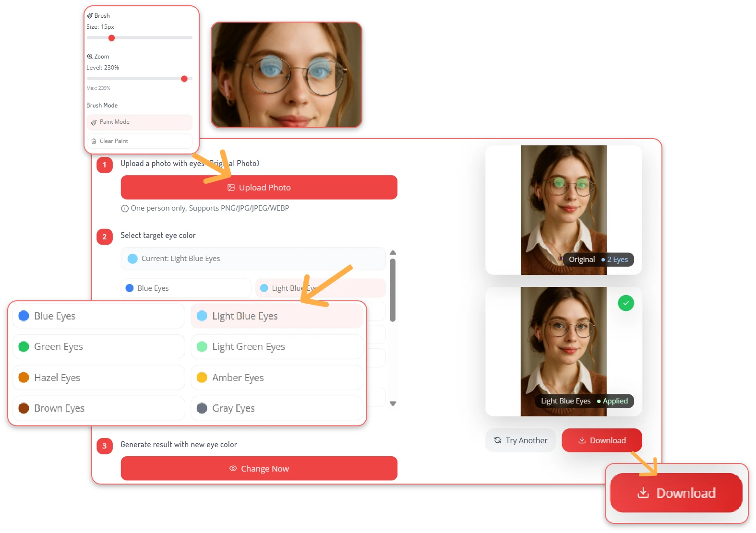Click the info icon beside file support note
The image size is (756, 533).
[125, 208]
